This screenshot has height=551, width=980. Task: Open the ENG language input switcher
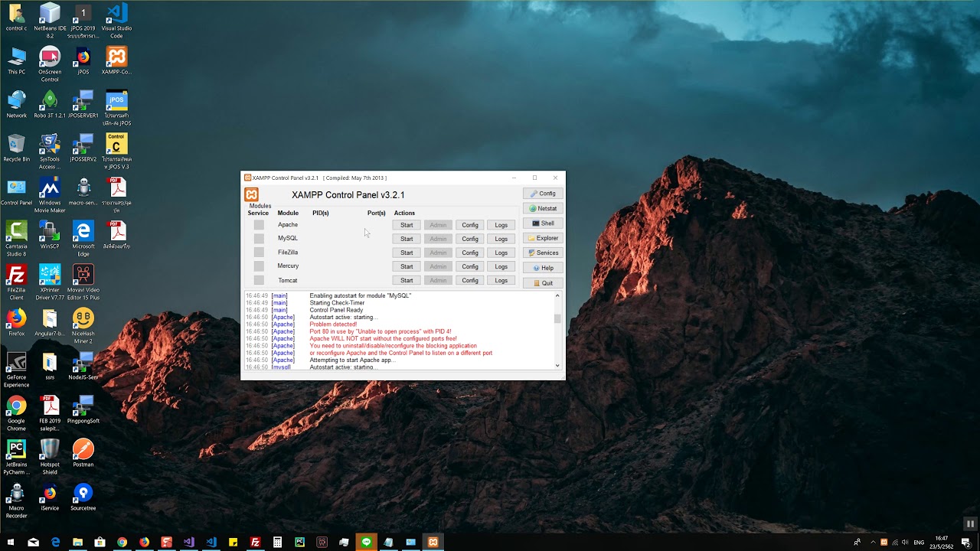click(x=919, y=542)
